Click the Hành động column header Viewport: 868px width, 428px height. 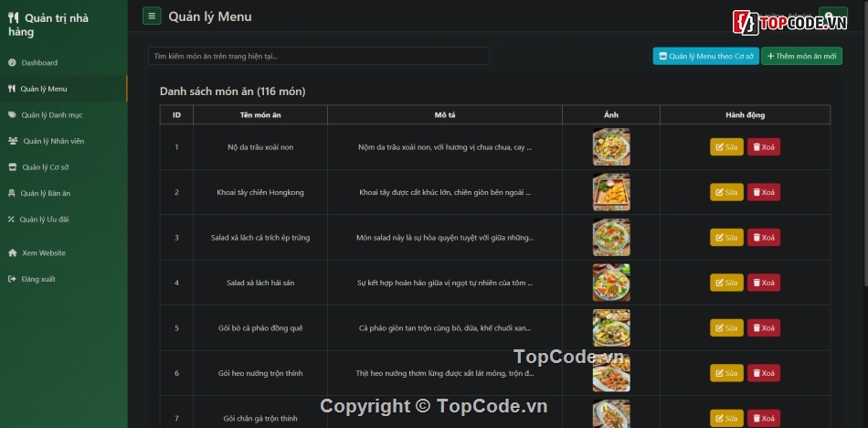(745, 114)
